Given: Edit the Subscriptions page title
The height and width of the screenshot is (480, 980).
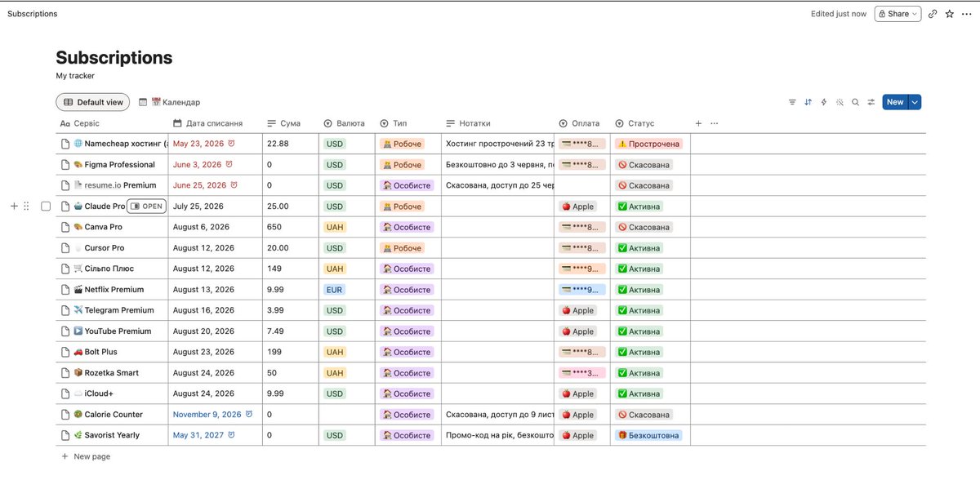Looking at the screenshot, I should point(114,58).
